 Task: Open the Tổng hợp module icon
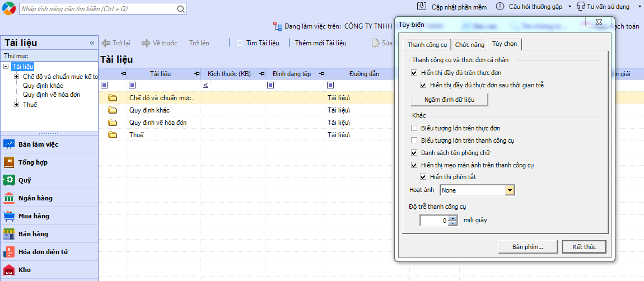coord(9,162)
